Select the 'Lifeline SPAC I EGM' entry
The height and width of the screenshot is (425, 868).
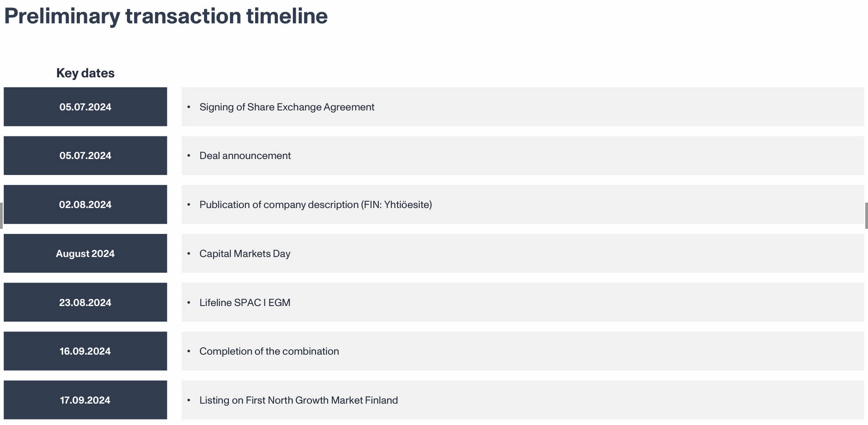(245, 302)
